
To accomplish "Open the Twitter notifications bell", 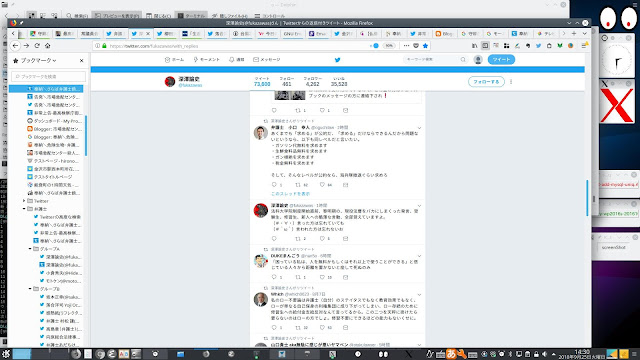I will [x=237, y=60].
